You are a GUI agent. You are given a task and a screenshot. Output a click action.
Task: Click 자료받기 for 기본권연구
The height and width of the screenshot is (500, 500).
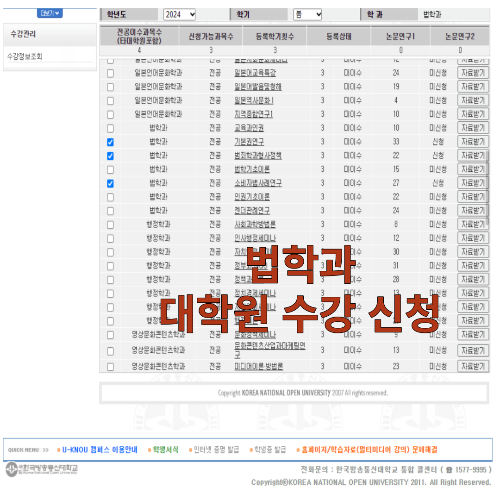(473, 142)
